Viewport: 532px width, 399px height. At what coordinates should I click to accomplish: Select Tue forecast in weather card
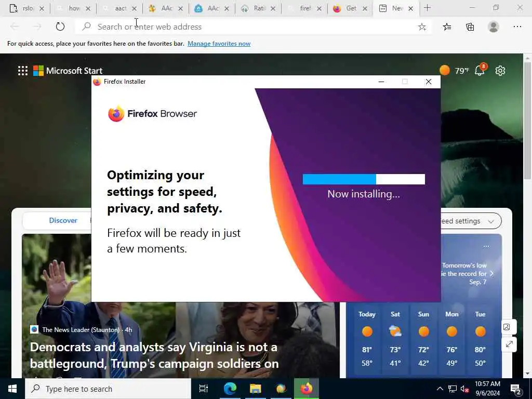point(480,338)
